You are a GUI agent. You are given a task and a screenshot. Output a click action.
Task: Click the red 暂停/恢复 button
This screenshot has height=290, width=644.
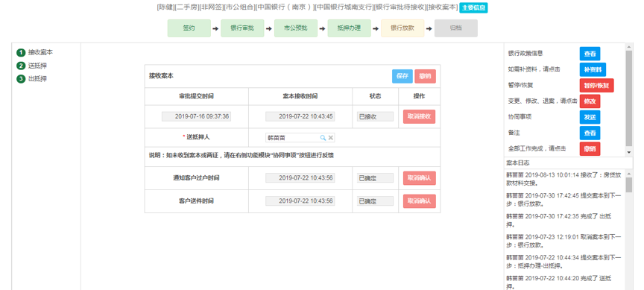(x=597, y=86)
